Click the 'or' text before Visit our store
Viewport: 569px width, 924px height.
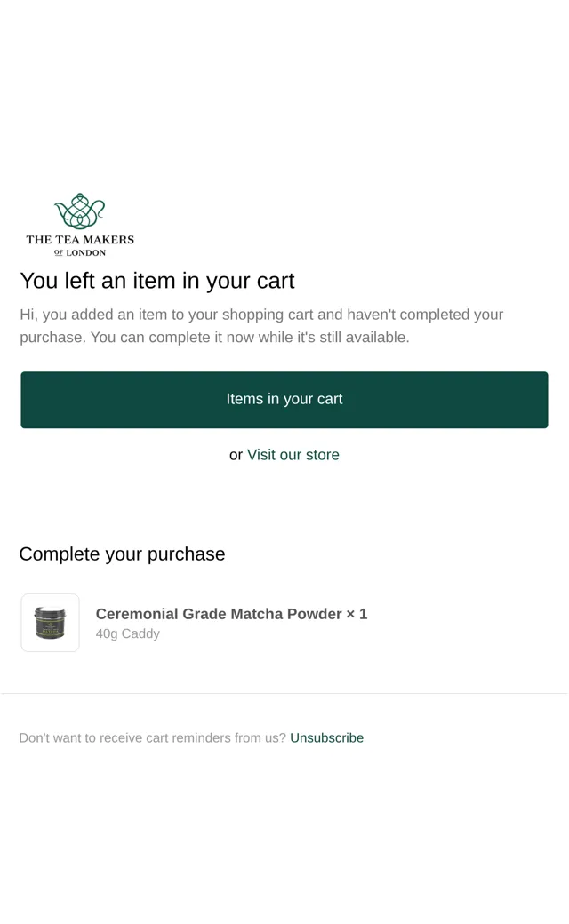pyautogui.click(x=236, y=455)
